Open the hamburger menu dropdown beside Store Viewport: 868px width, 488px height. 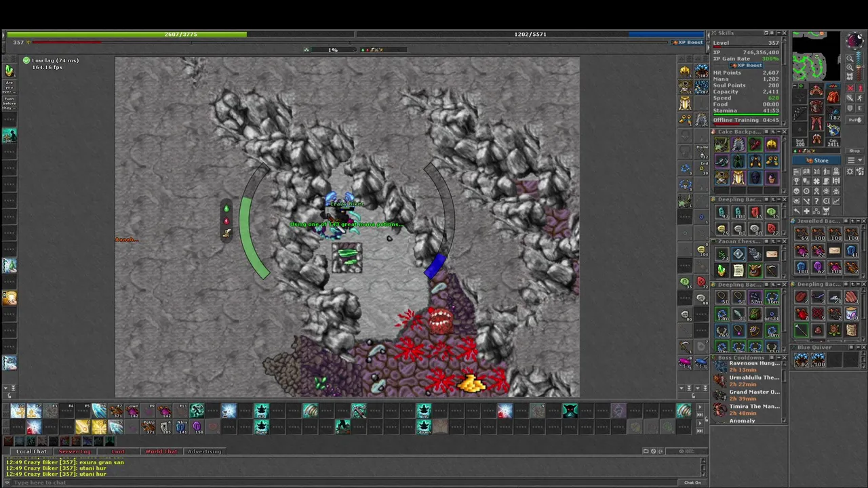tap(856, 160)
